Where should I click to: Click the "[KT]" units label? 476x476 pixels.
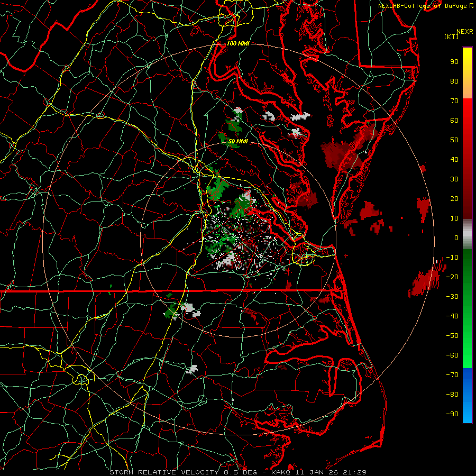tap(452, 36)
